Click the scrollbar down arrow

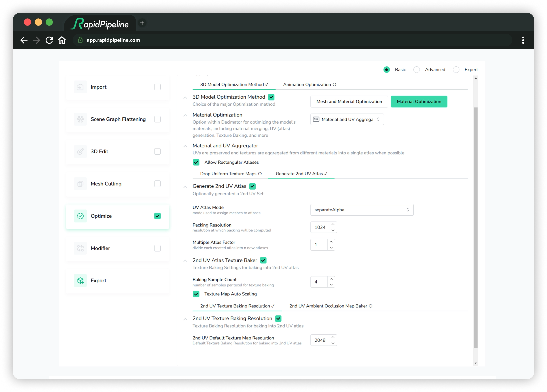pos(476,363)
